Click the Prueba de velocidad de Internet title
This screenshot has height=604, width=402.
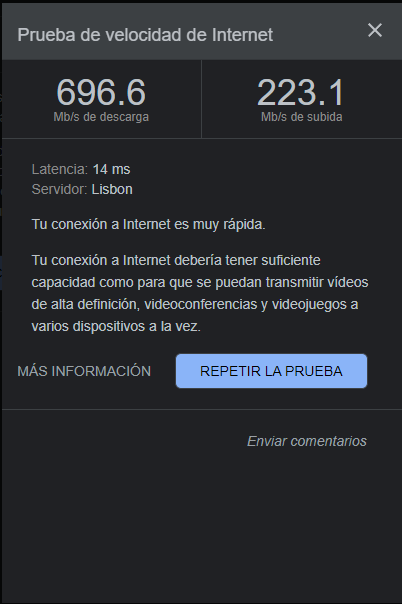point(145,35)
